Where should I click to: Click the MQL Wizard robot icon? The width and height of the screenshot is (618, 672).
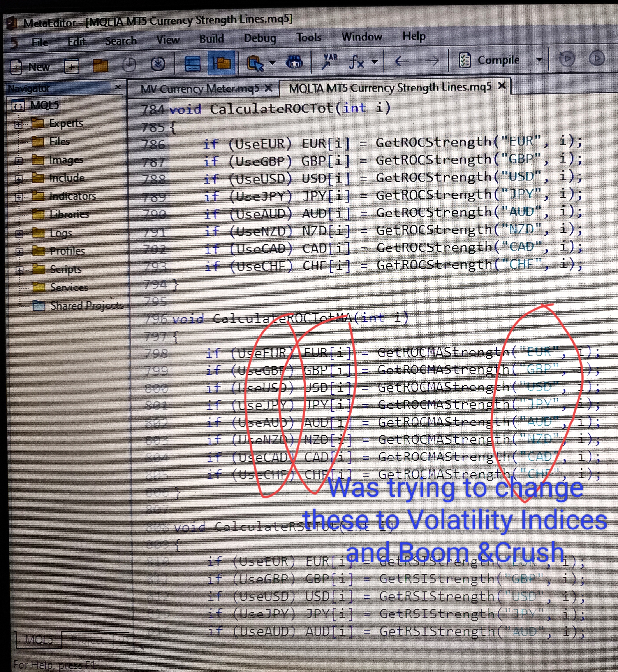point(294,62)
